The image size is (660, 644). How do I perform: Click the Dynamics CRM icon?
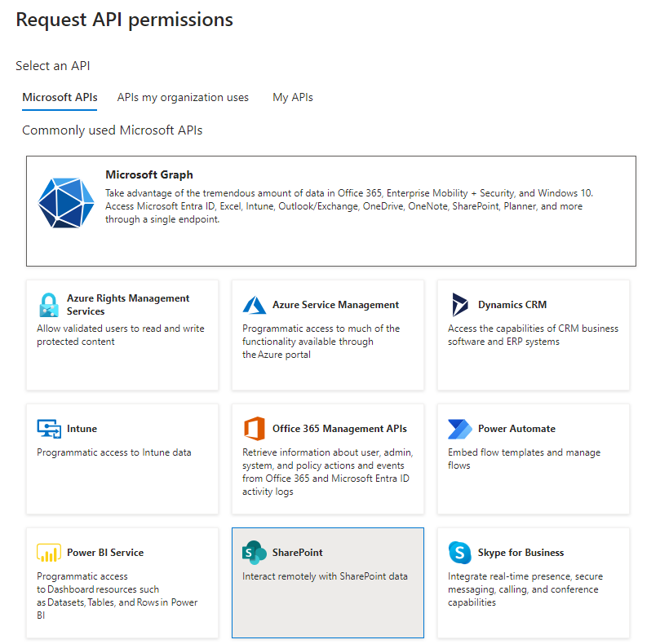click(461, 305)
